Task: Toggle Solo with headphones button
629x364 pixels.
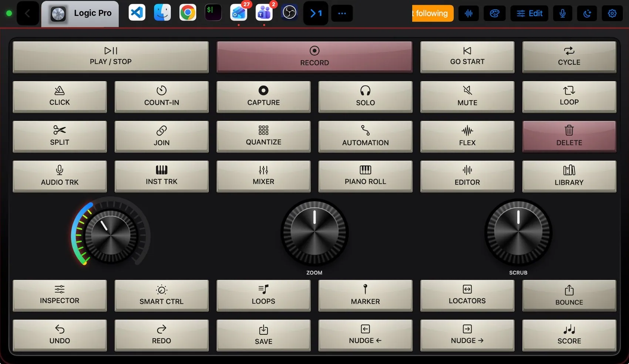Action: [366, 97]
